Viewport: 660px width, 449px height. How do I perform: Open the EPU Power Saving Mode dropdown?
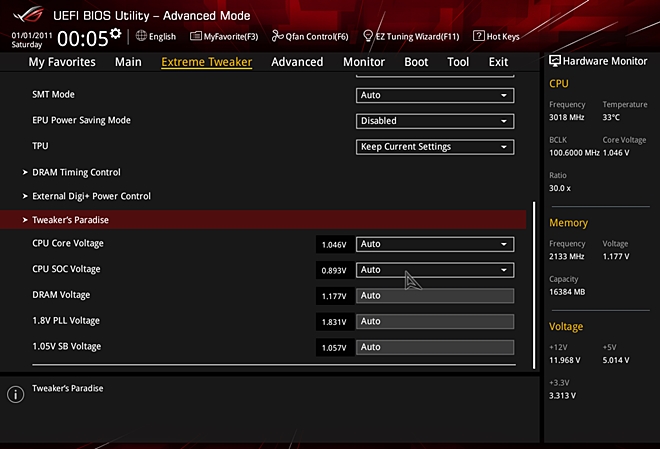click(435, 121)
